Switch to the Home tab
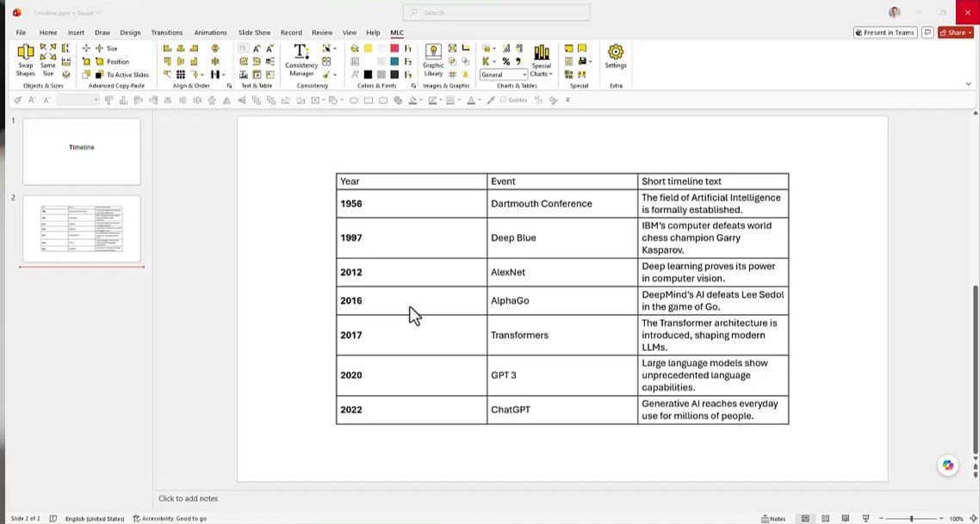The image size is (980, 524). (48, 33)
